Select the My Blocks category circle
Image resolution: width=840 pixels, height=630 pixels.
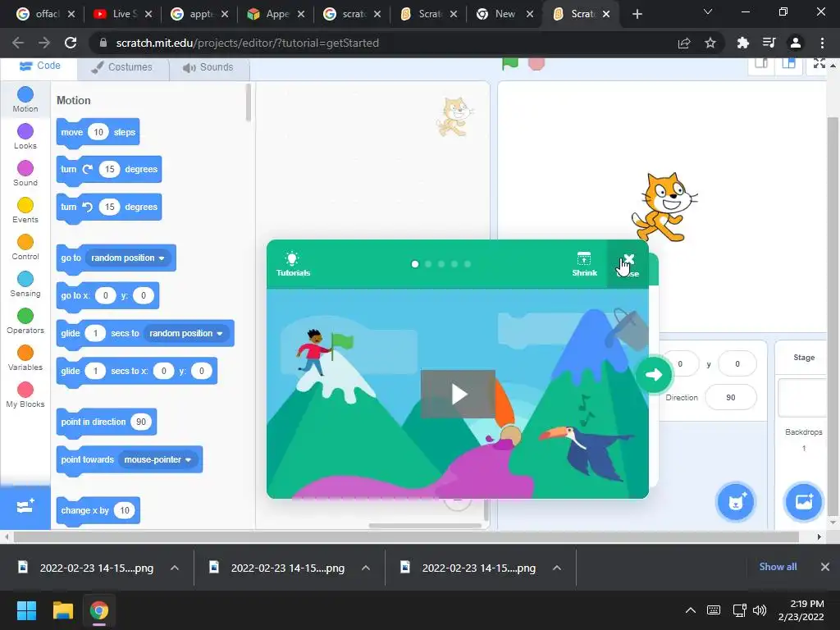25,390
